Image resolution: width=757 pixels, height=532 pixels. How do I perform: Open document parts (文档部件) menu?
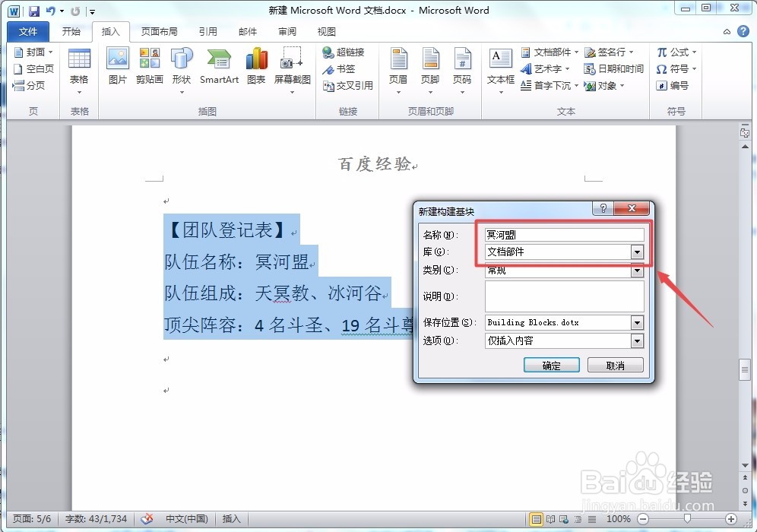click(550, 52)
